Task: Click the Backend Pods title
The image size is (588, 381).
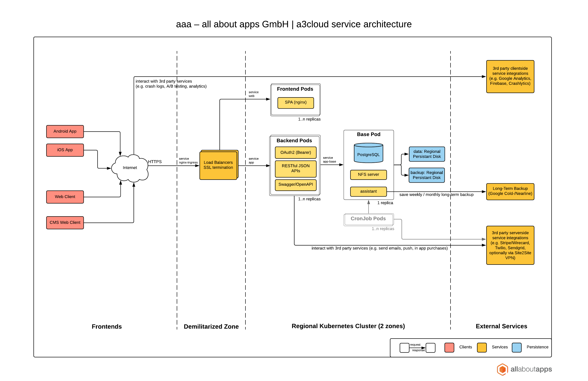Action: [294, 141]
